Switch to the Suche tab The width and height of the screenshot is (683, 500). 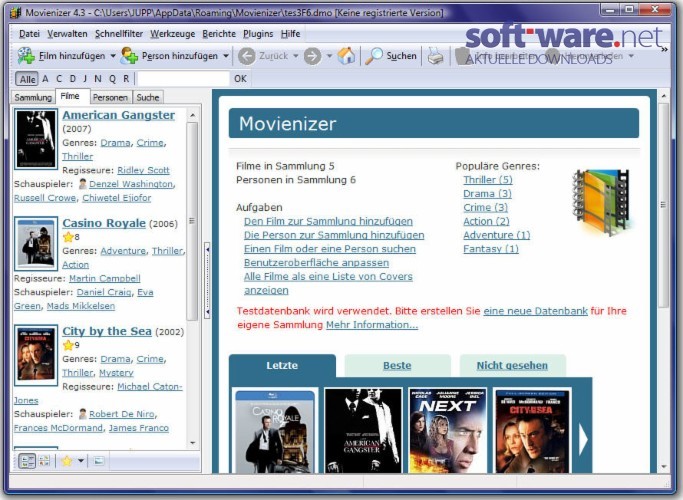point(148,97)
